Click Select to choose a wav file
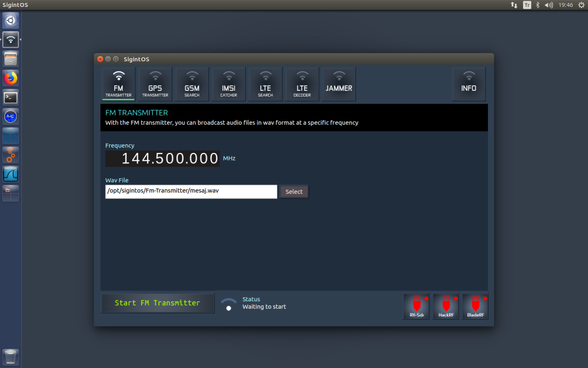The width and height of the screenshot is (588, 368). pyautogui.click(x=294, y=191)
